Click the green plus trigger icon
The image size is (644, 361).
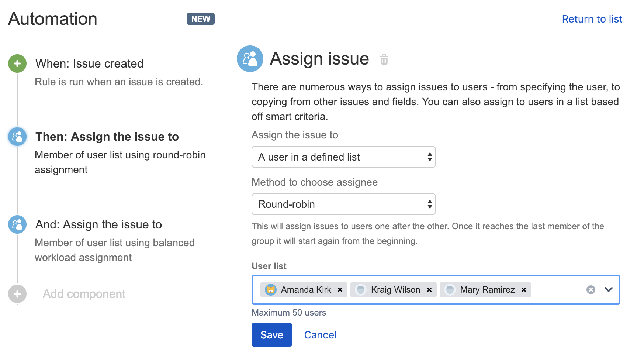tap(17, 63)
